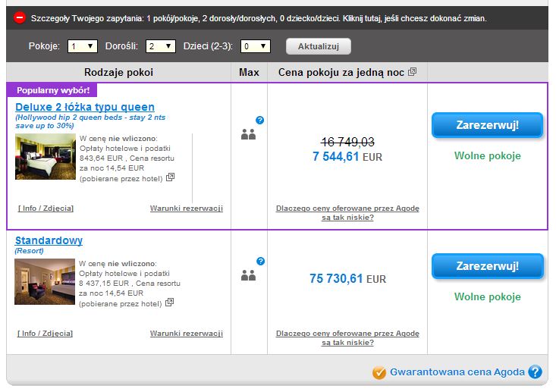Click the Szczegóły Twojego zapytania details bar text
Viewport: 556px width, 392px height.
[x=259, y=18]
